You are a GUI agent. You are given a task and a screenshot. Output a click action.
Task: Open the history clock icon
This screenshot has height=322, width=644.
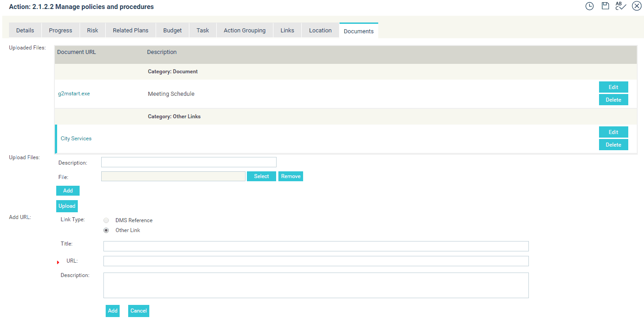(x=590, y=6)
